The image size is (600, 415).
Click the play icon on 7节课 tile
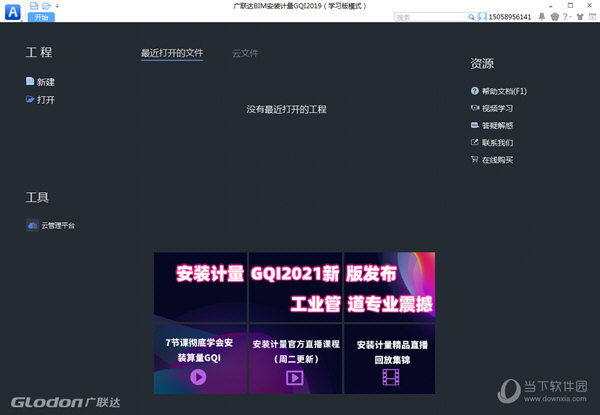pyautogui.click(x=198, y=377)
